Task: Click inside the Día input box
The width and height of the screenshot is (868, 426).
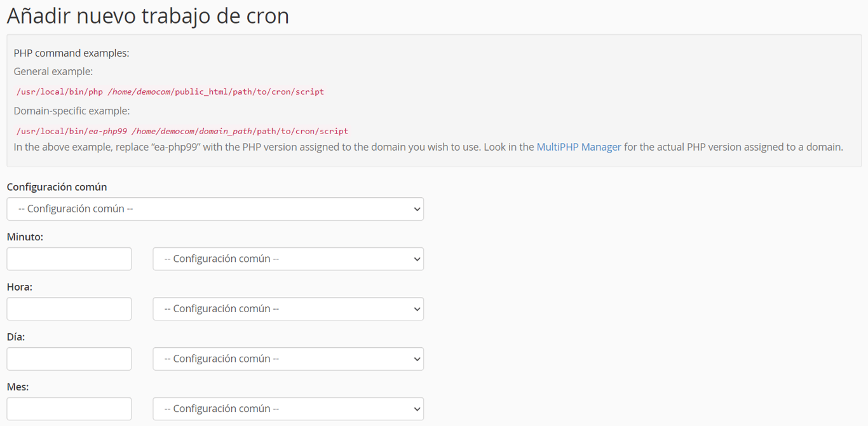Action: (69, 359)
